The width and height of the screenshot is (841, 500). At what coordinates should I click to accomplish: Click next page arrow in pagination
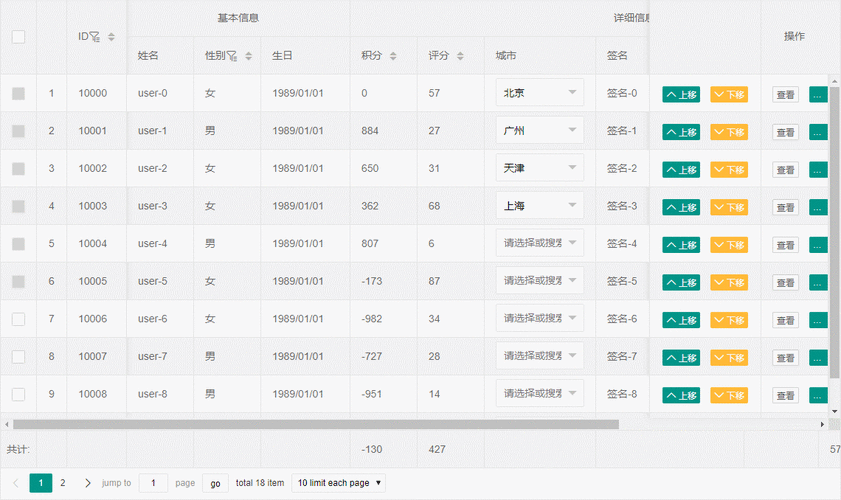(88, 483)
